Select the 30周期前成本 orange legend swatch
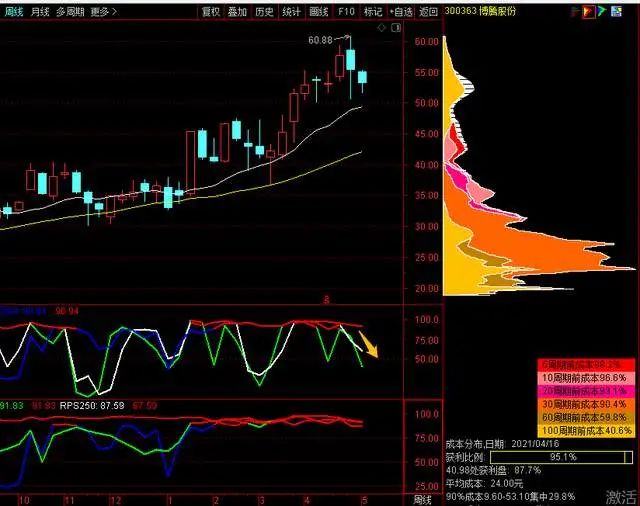640x506 pixels. pos(586,404)
